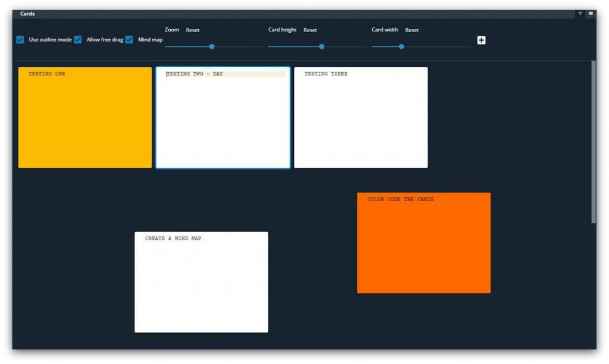Click the panel maximize icon in title bar

591,13
